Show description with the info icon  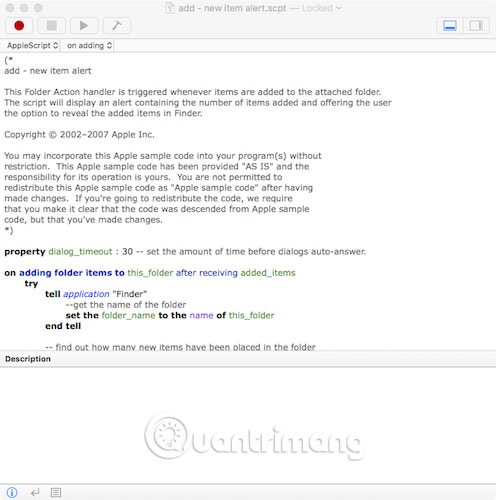12,492
